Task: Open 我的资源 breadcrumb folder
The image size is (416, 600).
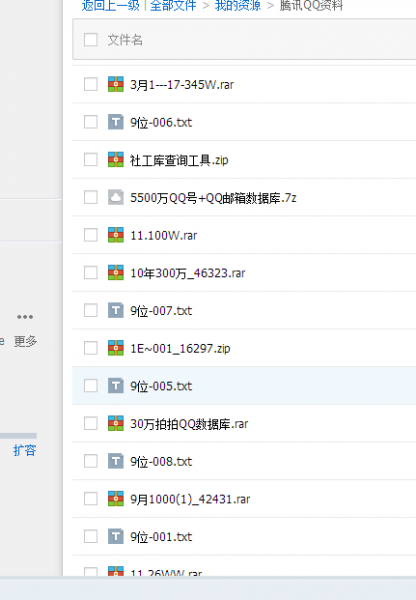Action: pyautogui.click(x=238, y=5)
